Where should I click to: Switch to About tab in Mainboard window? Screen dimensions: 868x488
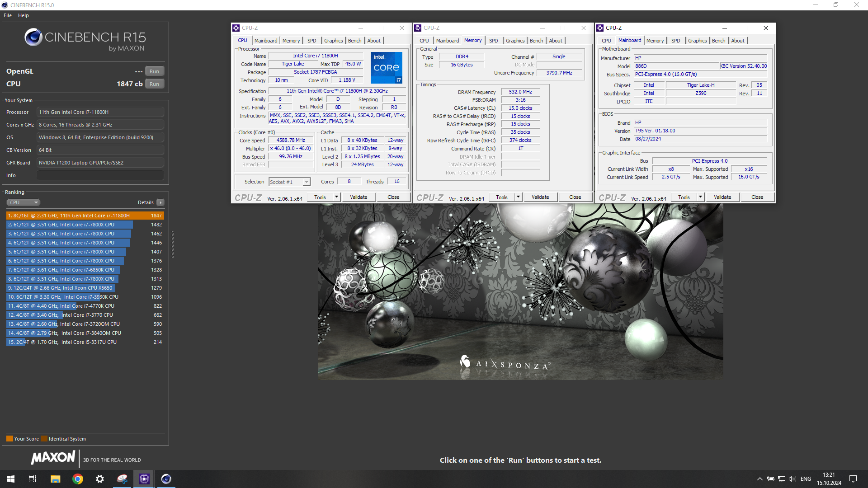737,41
